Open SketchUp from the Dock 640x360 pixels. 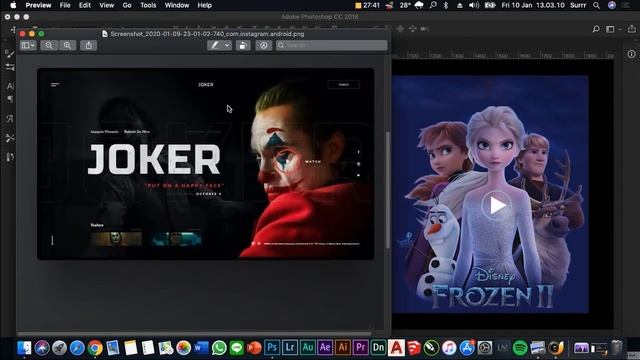pos(413,348)
